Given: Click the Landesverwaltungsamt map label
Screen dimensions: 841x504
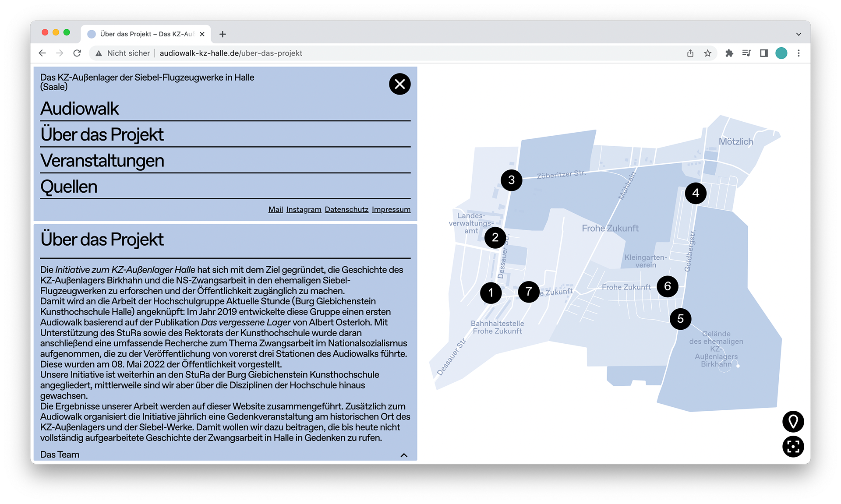Looking at the screenshot, I should [x=471, y=223].
